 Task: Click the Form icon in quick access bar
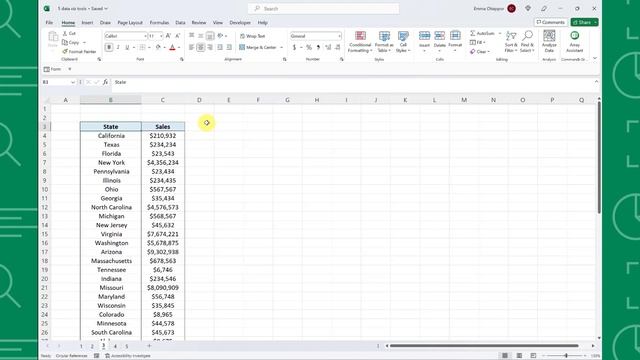tap(47, 69)
